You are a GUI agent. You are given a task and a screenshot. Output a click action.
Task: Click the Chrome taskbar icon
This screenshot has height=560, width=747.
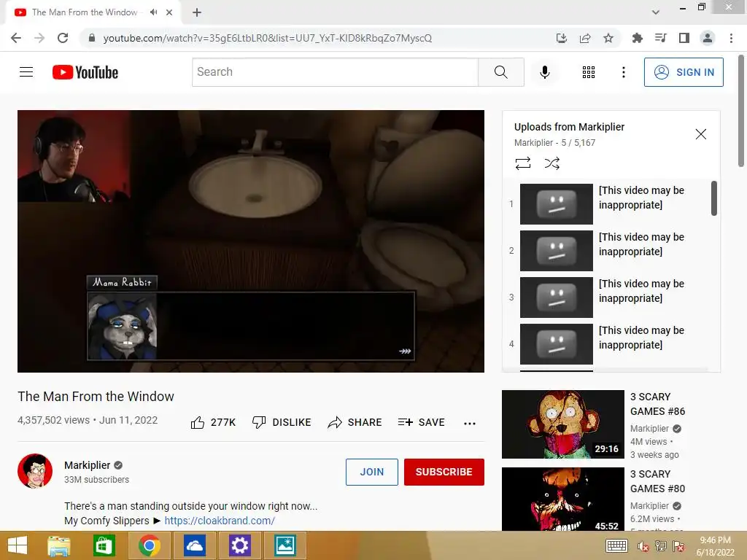(149, 545)
